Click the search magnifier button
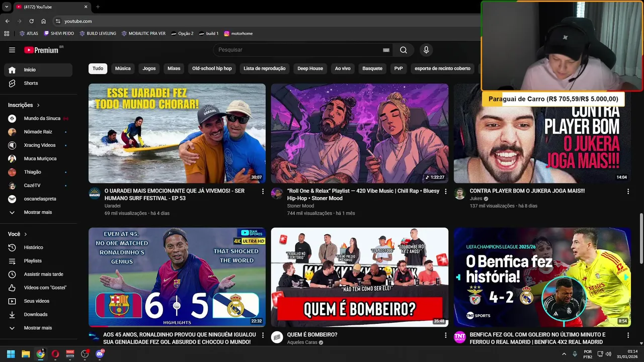Image resolution: width=644 pixels, height=362 pixels. coord(404,50)
